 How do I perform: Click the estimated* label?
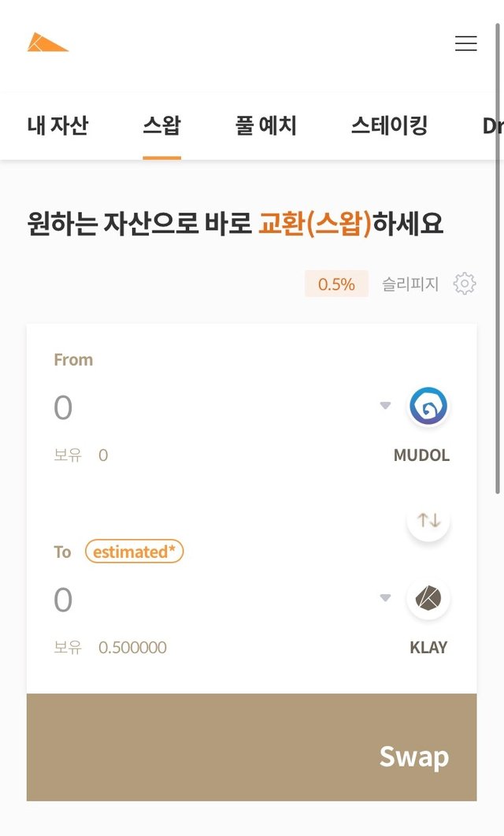click(x=134, y=552)
